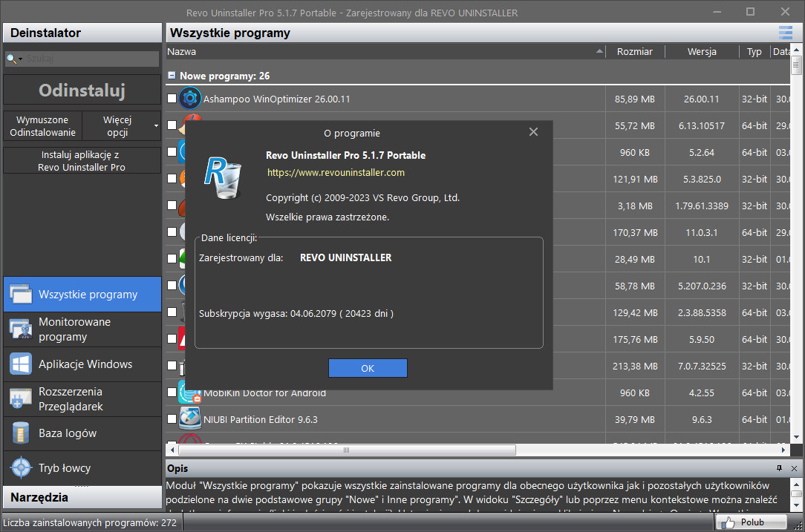Tick checkbox of the 121,91 MB program row
The image size is (805, 532).
(172, 178)
